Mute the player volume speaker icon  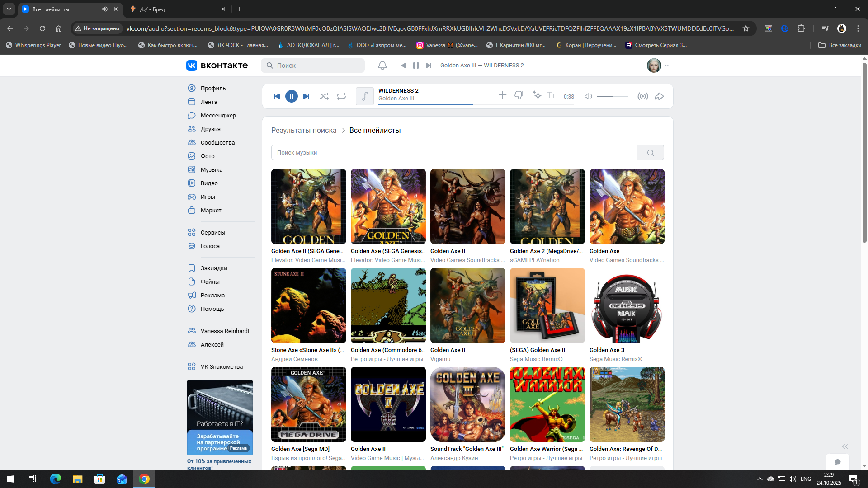[x=588, y=96]
